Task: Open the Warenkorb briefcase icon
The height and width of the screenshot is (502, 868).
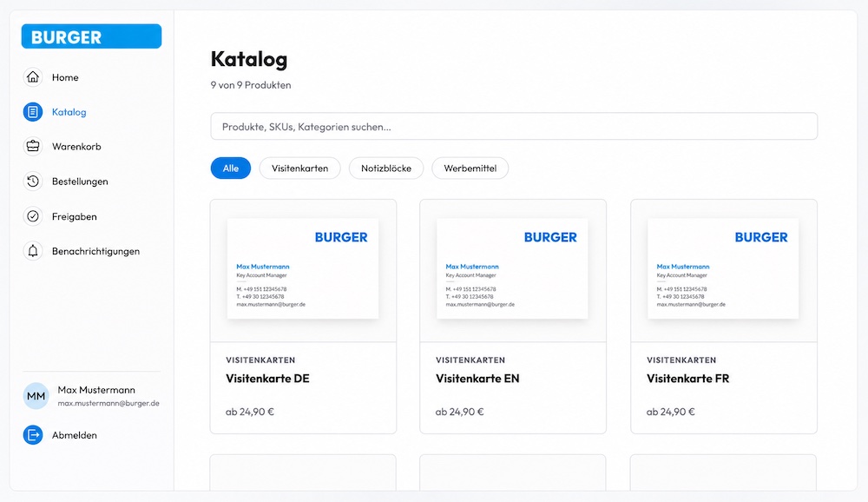Action: 33,146
